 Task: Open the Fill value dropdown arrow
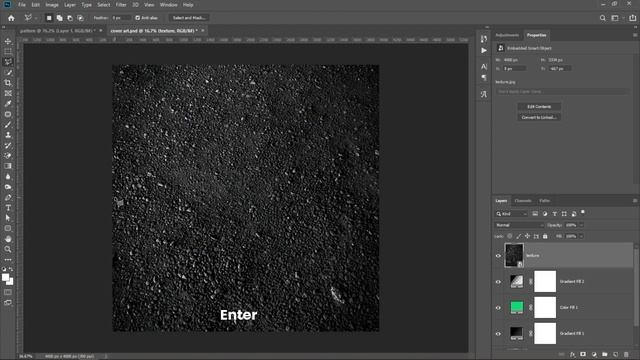click(581, 236)
